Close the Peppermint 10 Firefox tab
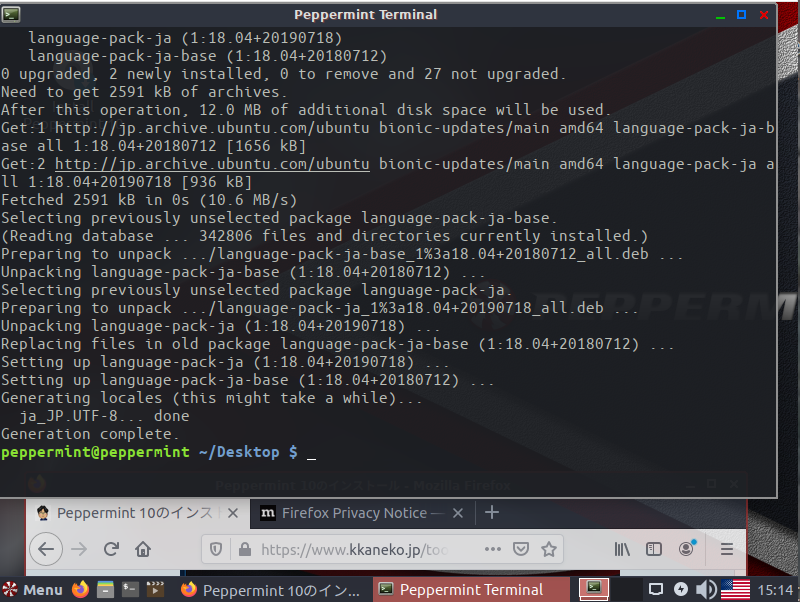 point(233,513)
